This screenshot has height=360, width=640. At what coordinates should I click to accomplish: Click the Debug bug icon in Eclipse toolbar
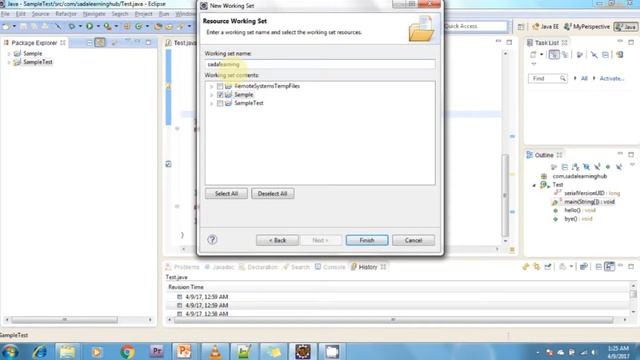(x=72, y=26)
